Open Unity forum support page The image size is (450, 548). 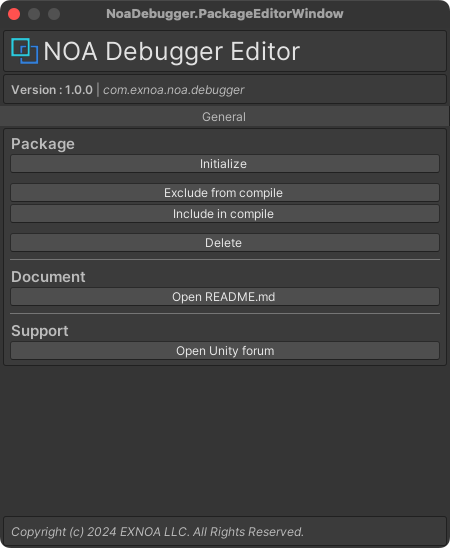pyautogui.click(x=225, y=351)
